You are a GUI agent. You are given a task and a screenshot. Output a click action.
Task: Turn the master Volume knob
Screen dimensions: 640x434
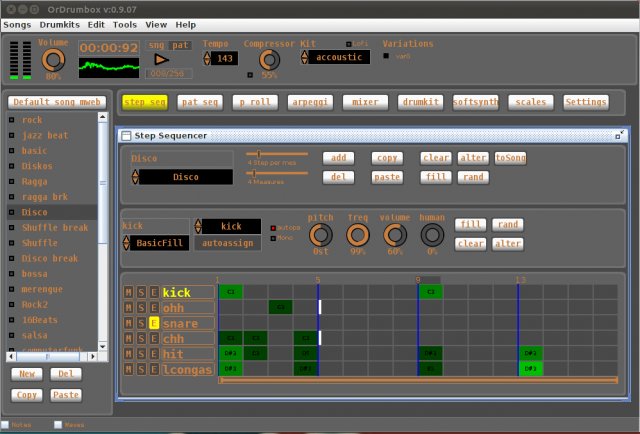(53, 60)
